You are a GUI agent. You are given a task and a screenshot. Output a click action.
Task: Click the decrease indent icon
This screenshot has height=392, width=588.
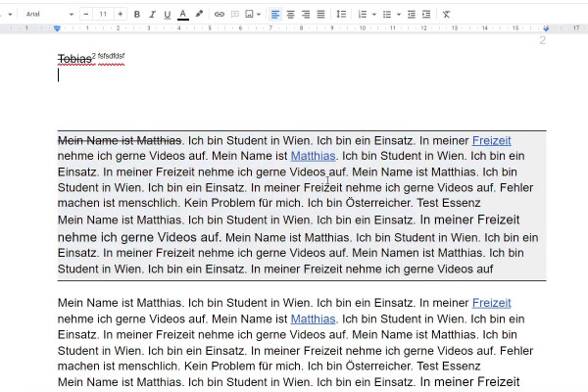[x=412, y=15]
